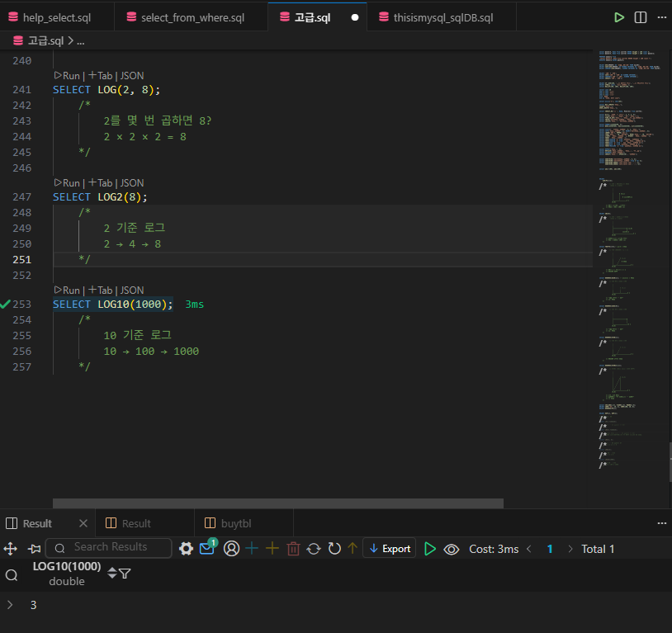The height and width of the screenshot is (633, 672).
Task: Run the SELECT LOG2(8) query
Action: (68, 183)
